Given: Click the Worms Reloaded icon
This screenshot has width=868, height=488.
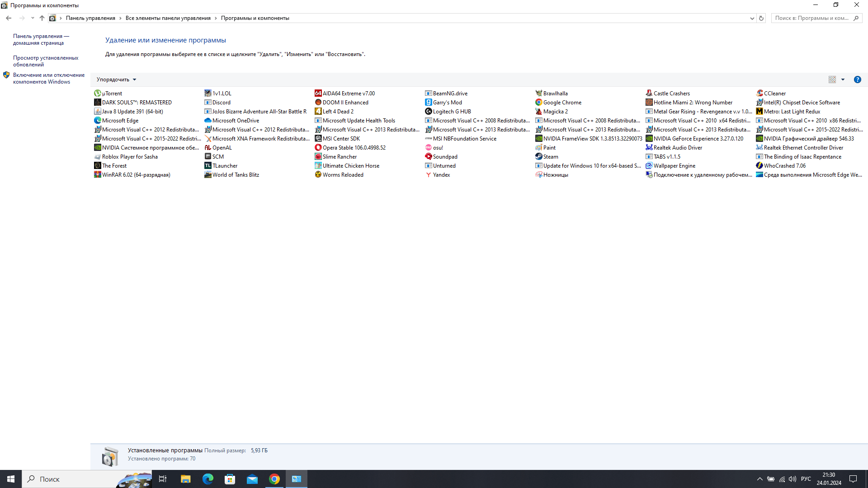Looking at the screenshot, I should pyautogui.click(x=318, y=175).
